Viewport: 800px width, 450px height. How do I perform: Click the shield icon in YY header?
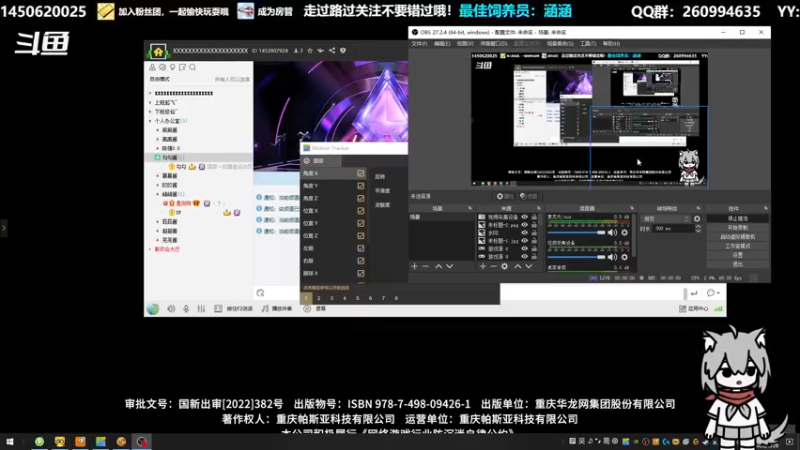point(343,51)
